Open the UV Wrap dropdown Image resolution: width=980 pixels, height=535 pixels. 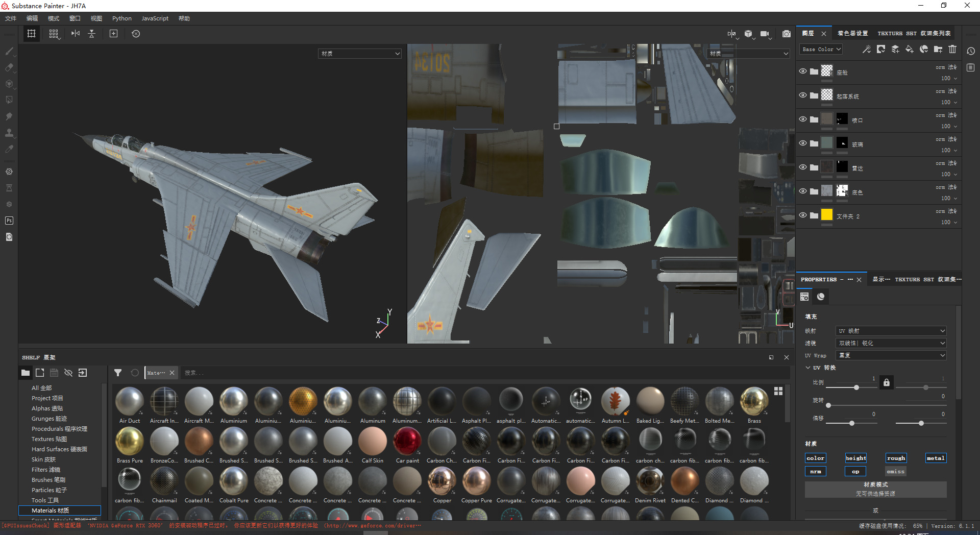[x=891, y=355]
